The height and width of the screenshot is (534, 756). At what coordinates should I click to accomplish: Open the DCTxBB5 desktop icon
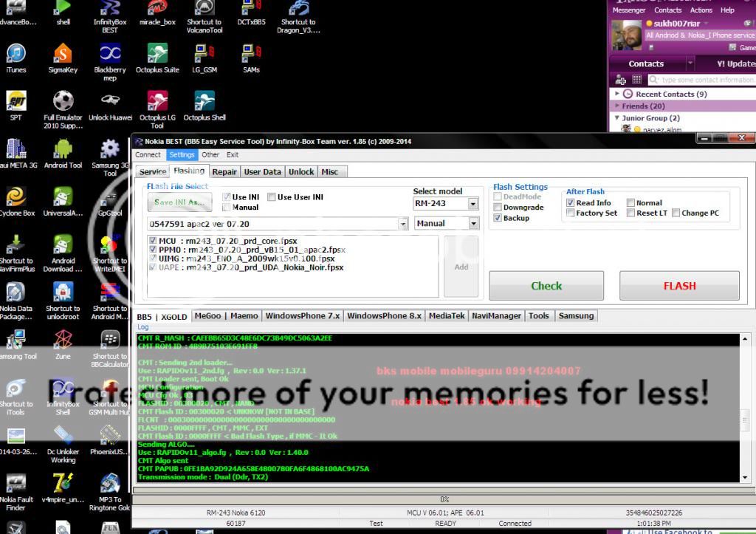pos(251,13)
